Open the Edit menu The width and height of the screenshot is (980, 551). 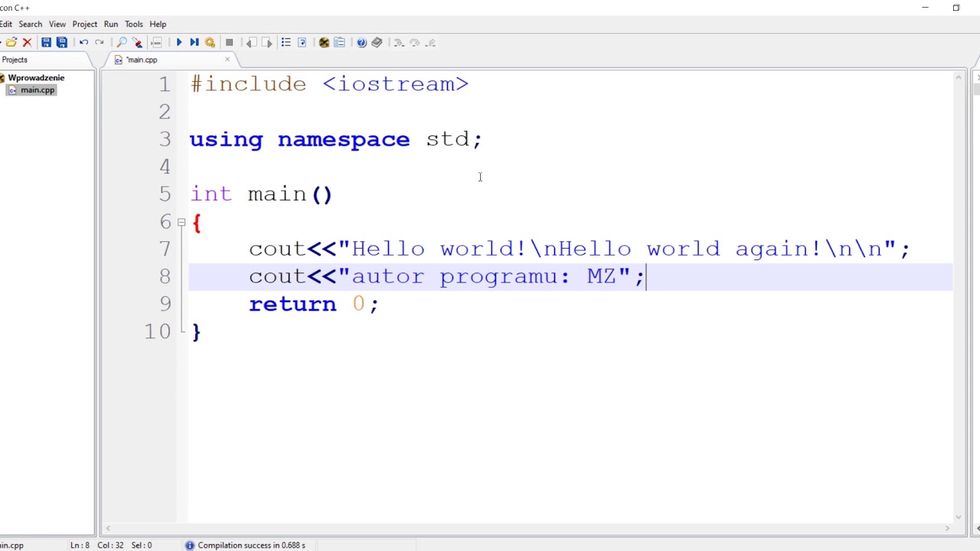click(6, 24)
